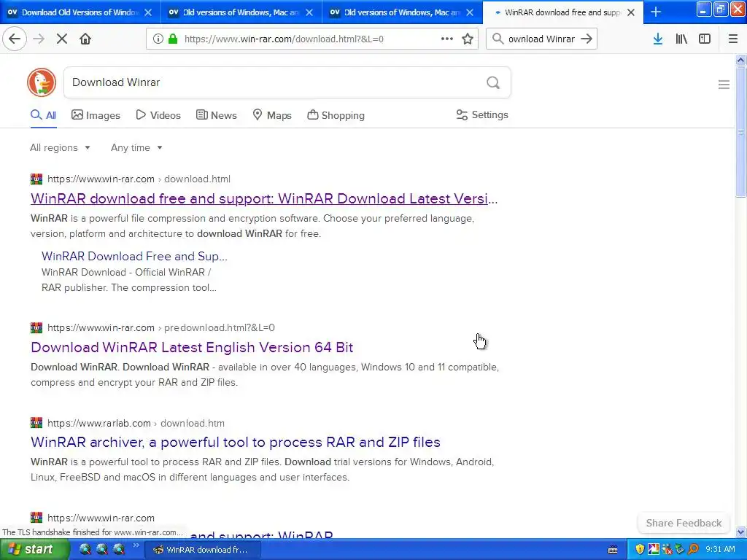Select the All results tab
The width and height of the screenshot is (747, 560).
[43, 115]
